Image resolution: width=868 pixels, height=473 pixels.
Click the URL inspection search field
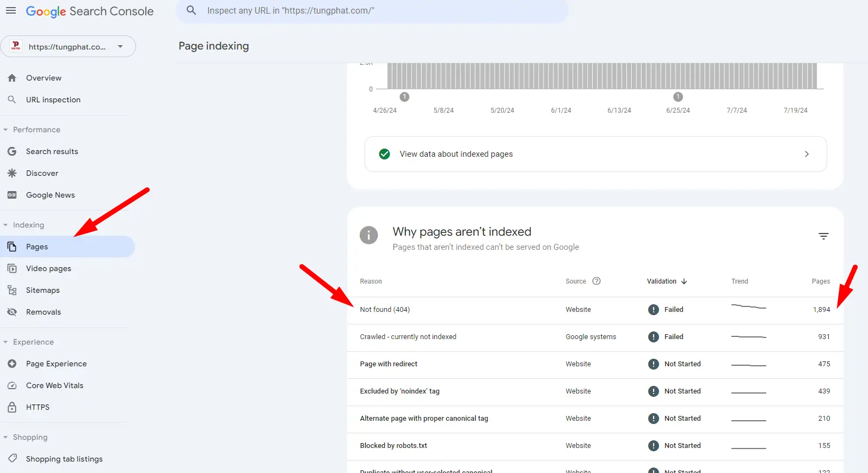pyautogui.click(x=372, y=11)
